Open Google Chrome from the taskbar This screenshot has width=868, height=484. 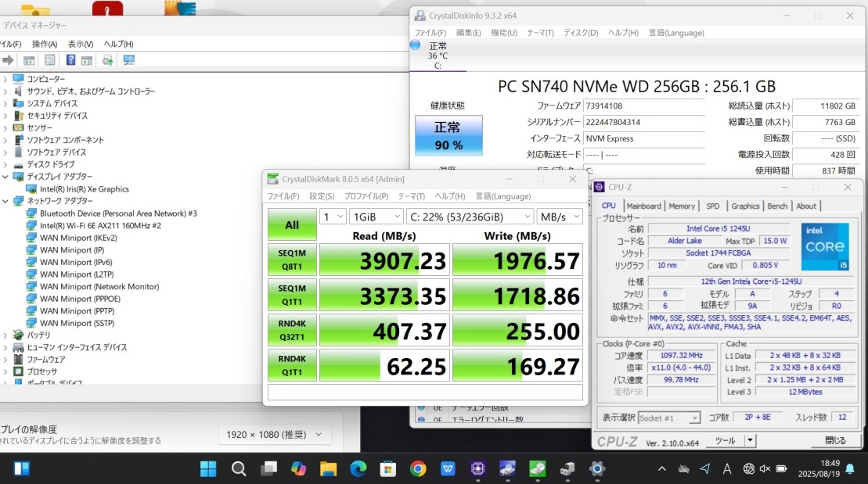(x=418, y=469)
